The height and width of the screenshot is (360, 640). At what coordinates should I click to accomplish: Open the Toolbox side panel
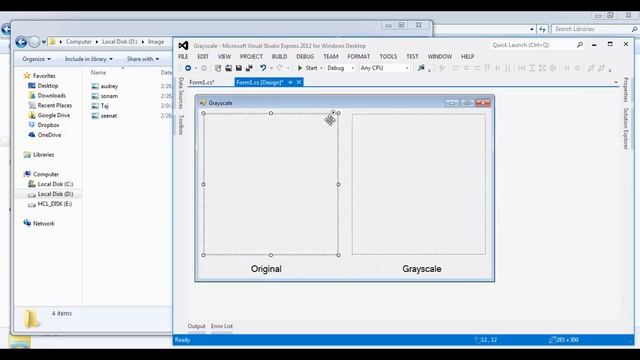point(181,124)
